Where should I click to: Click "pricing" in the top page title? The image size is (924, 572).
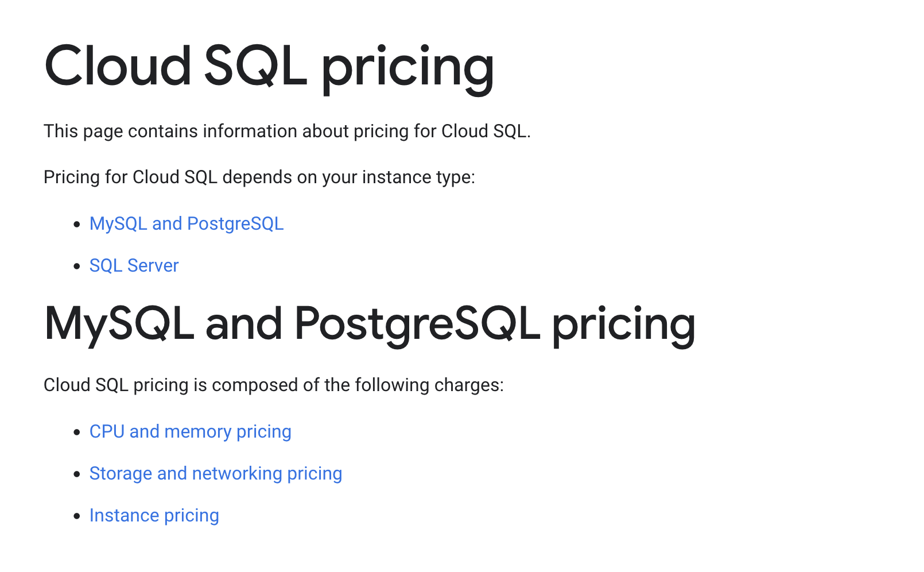tap(407, 68)
